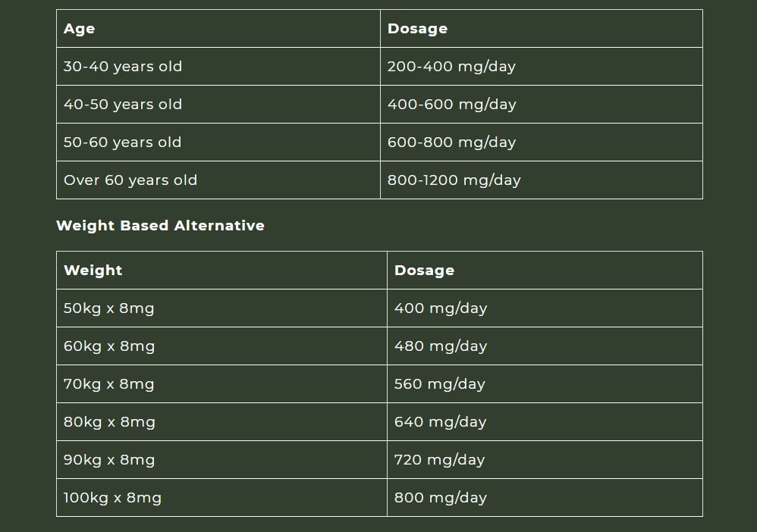The width and height of the screenshot is (757, 532).
Task: Click the Weight column header
Action: (221, 270)
